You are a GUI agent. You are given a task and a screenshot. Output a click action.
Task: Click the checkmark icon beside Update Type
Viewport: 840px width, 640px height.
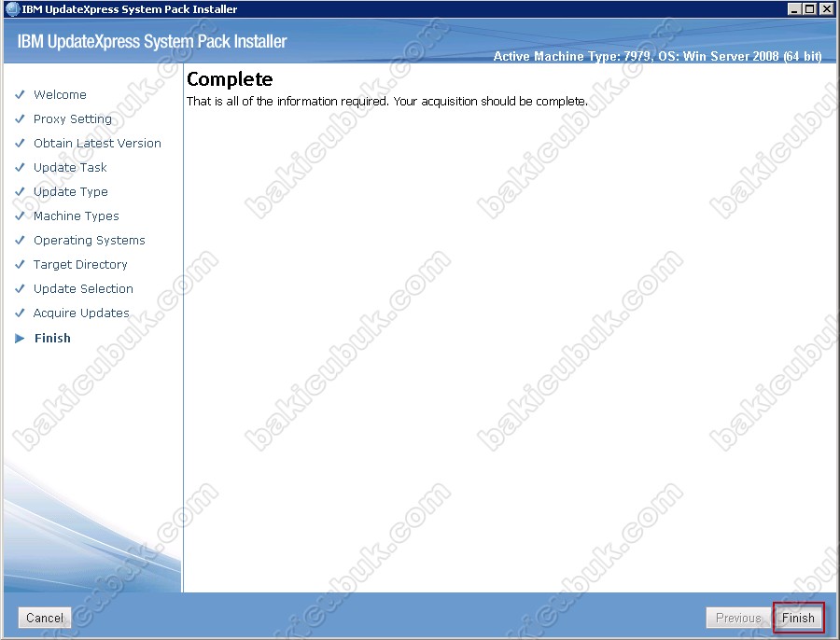(20, 192)
